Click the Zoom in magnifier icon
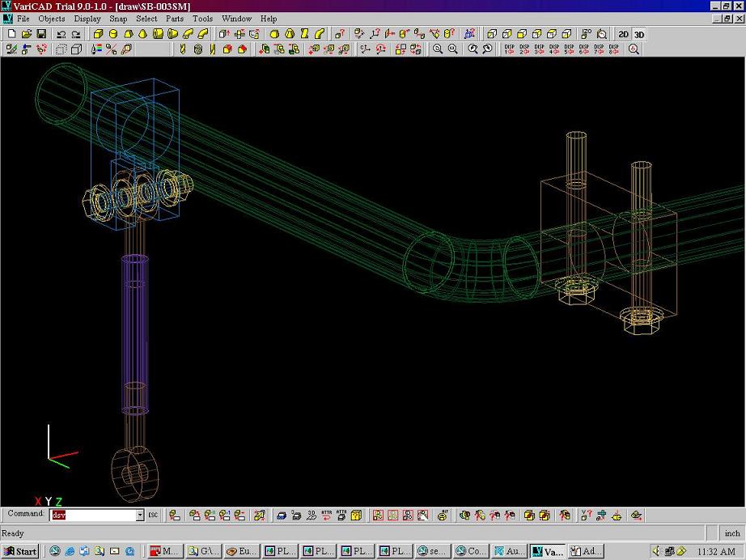Image resolution: width=746 pixels, height=560 pixels. coord(438,49)
